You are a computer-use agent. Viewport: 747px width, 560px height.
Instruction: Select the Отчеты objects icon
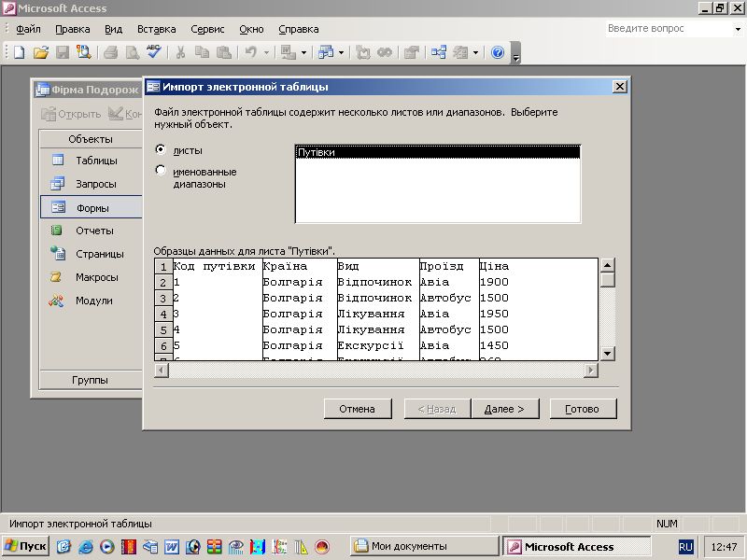(x=57, y=231)
